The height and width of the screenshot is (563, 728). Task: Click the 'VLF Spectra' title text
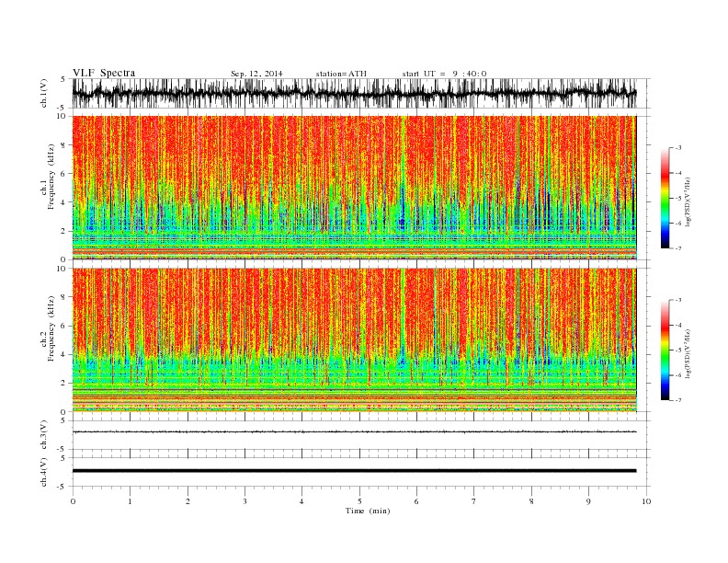coord(104,73)
